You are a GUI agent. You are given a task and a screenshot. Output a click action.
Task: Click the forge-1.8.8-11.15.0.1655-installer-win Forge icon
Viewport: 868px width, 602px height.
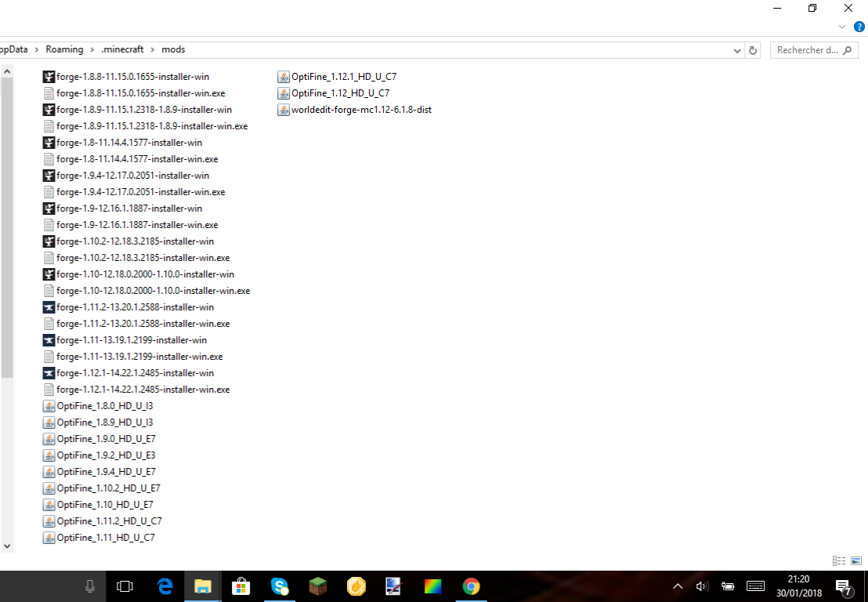[x=49, y=77]
